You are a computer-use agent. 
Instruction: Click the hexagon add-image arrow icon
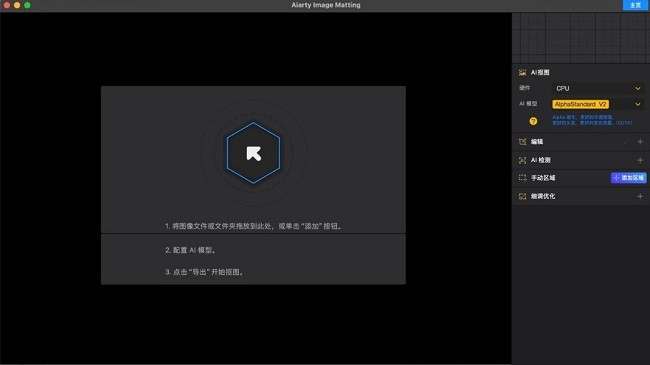tap(253, 153)
